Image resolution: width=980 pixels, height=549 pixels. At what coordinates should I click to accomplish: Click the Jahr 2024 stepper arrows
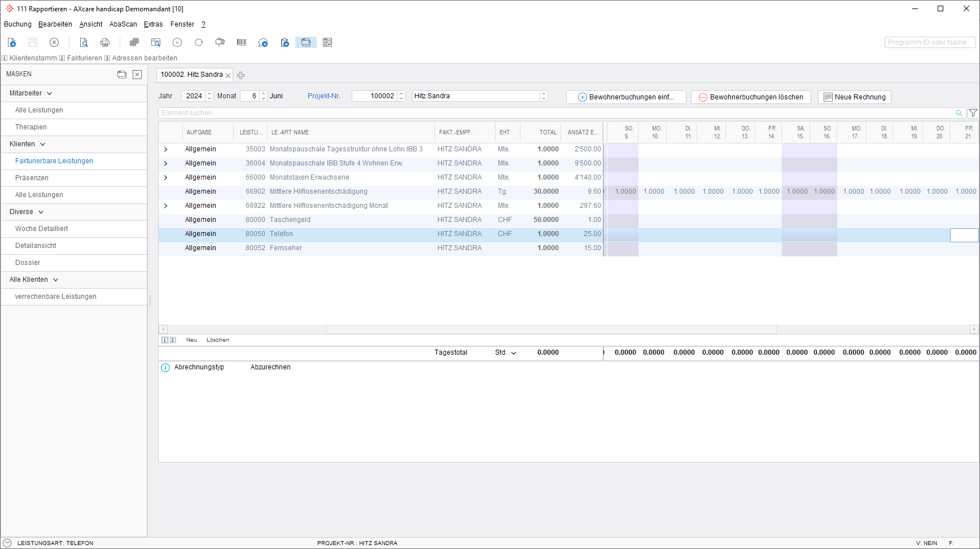tap(209, 96)
